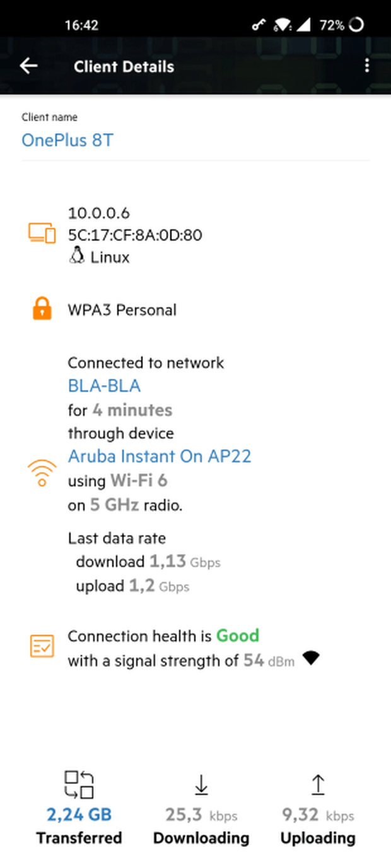Viewport: 391px width, 868px height.
Task: Open the BLA-BLA network link
Action: pyautogui.click(x=104, y=385)
